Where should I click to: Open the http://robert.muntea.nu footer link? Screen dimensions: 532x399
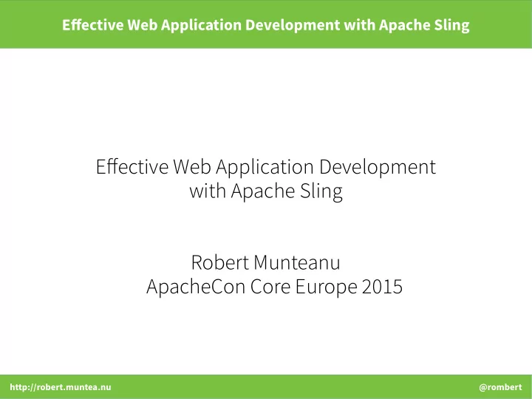click(x=61, y=387)
